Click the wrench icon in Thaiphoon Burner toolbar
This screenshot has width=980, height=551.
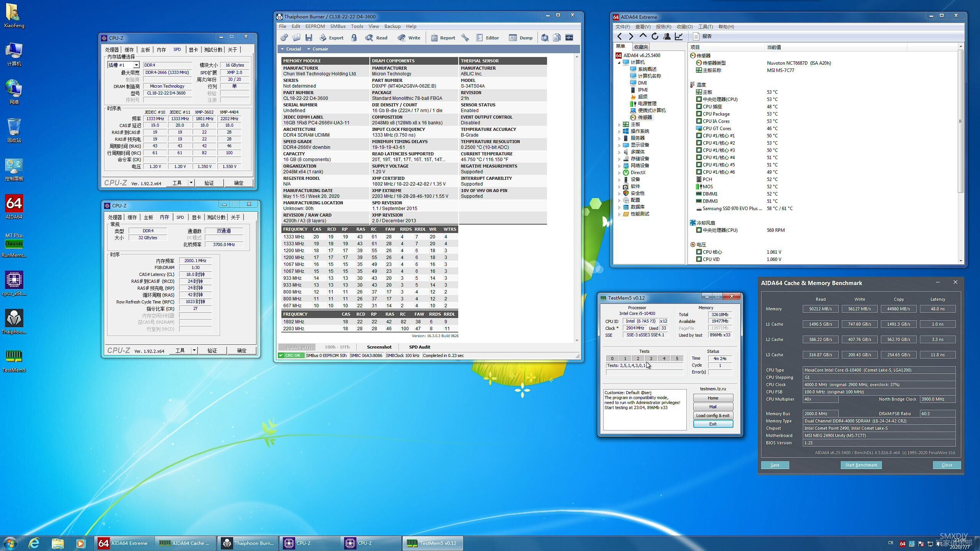tap(465, 37)
